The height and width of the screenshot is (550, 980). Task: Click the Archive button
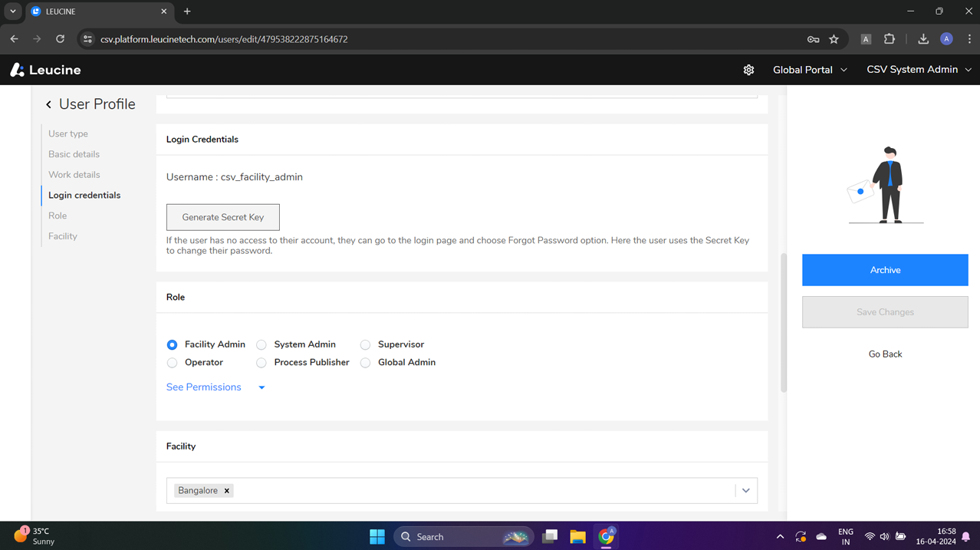coord(884,270)
